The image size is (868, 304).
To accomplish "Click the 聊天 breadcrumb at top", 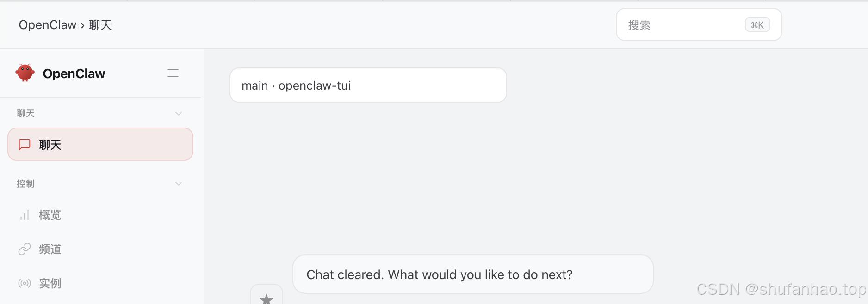I will pos(100,25).
